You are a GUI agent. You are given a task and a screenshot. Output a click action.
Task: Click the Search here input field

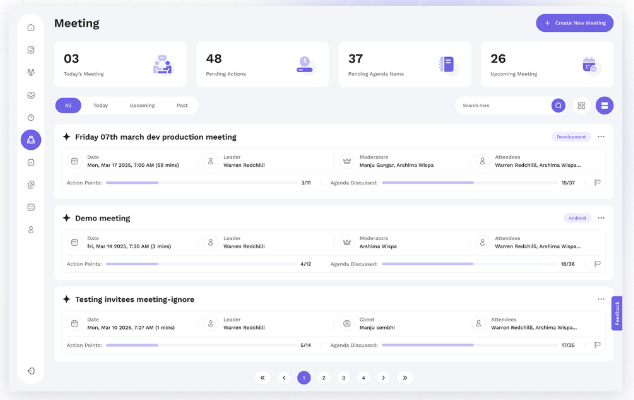coord(502,105)
